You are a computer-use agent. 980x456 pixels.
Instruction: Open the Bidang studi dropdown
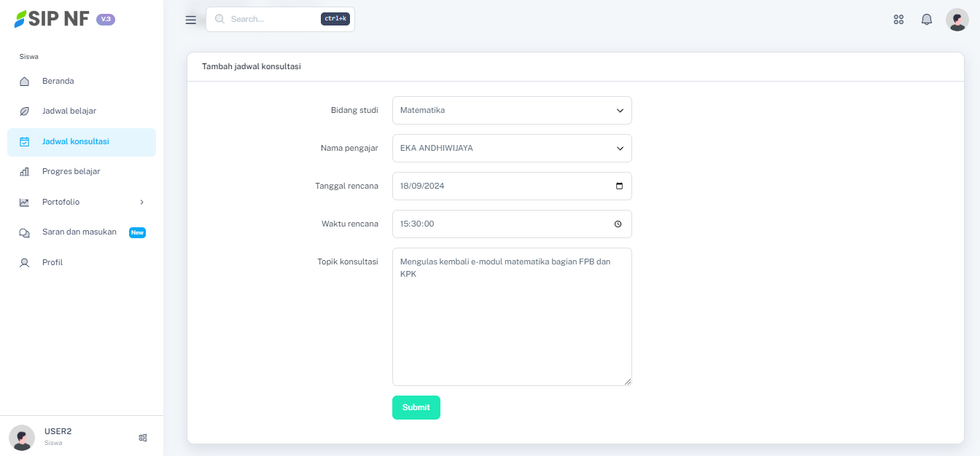click(x=512, y=111)
